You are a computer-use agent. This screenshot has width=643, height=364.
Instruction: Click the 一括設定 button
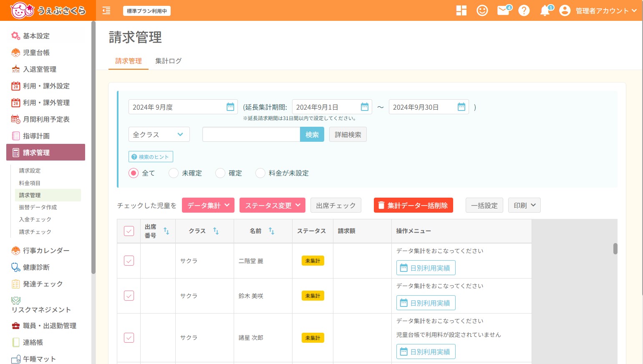484,205
